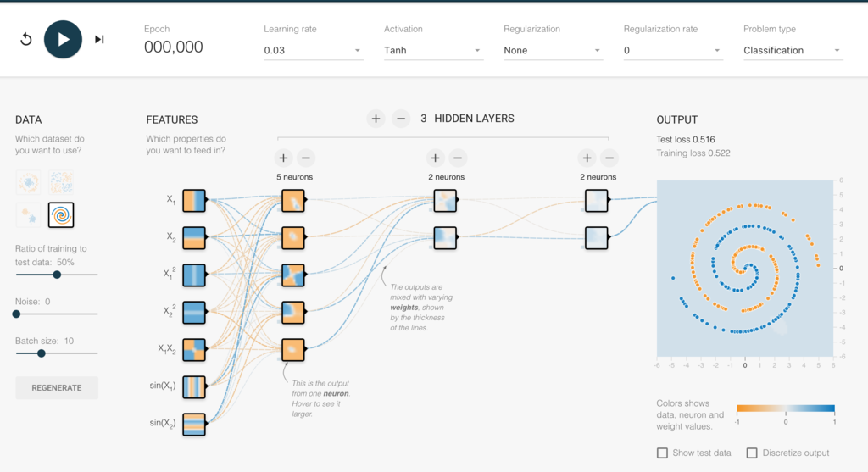Click the top neuron in third layer
The height and width of the screenshot is (472, 868).
[597, 200]
